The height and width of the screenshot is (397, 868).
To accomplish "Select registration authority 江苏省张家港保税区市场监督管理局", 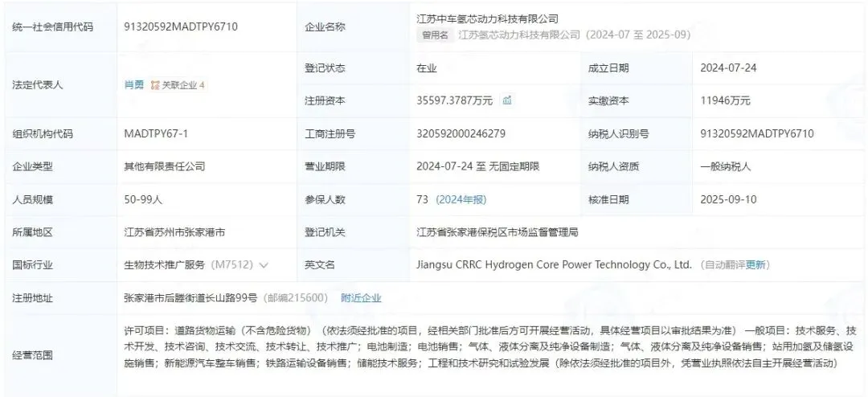I will pyautogui.click(x=497, y=232).
